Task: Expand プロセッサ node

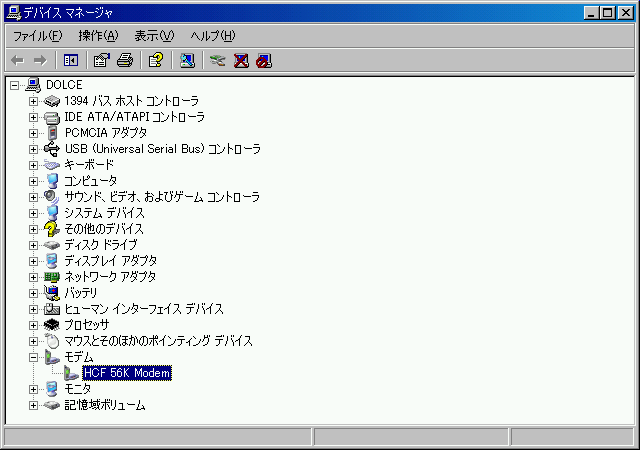Action: click(33, 325)
